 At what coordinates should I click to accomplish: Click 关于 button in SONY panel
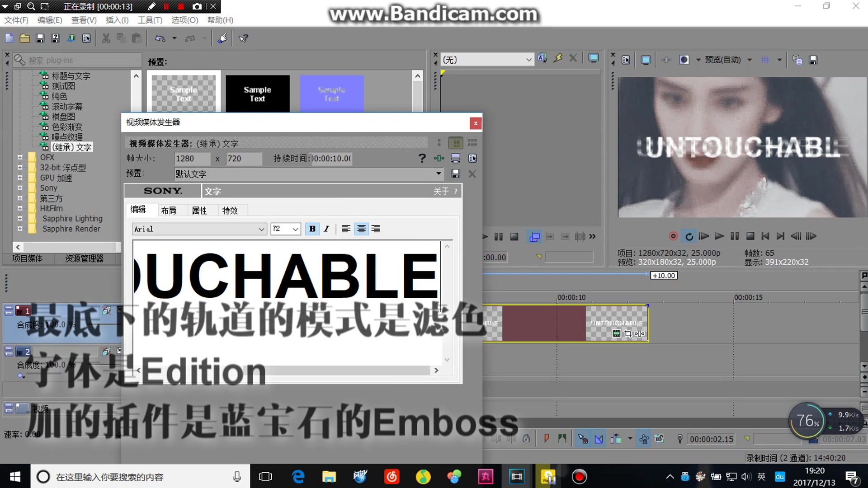pyautogui.click(x=441, y=190)
